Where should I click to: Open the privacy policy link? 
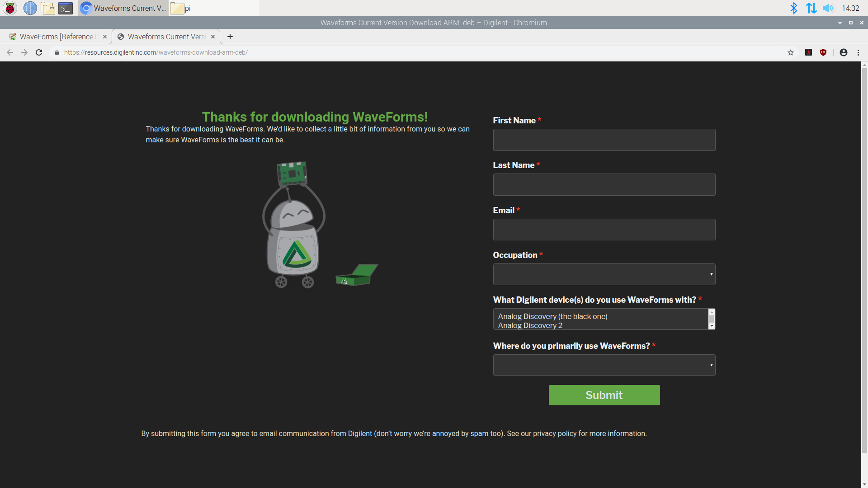point(555,433)
